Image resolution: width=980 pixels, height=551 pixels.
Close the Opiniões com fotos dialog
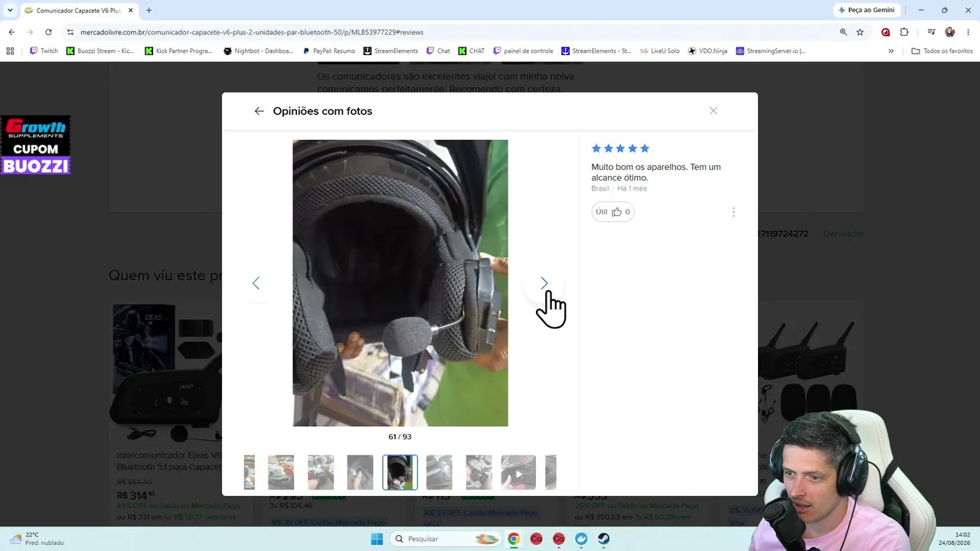pos(714,111)
